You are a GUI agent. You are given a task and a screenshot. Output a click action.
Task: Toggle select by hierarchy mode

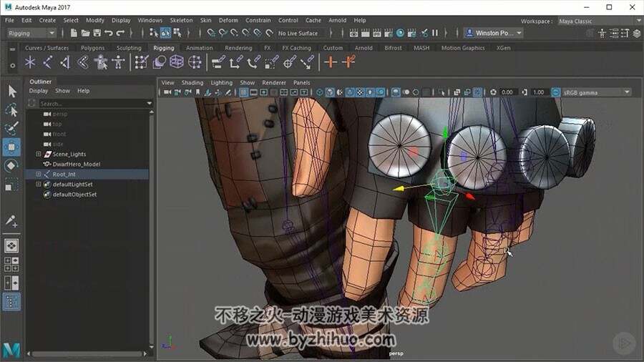click(x=154, y=33)
